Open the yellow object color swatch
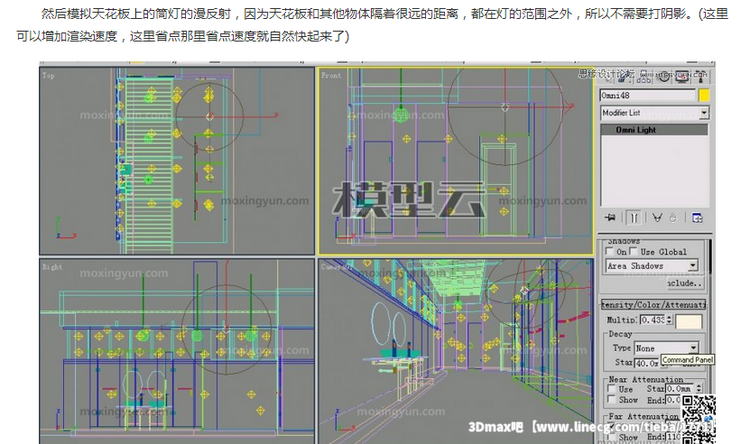The image size is (750, 444). tap(704, 95)
